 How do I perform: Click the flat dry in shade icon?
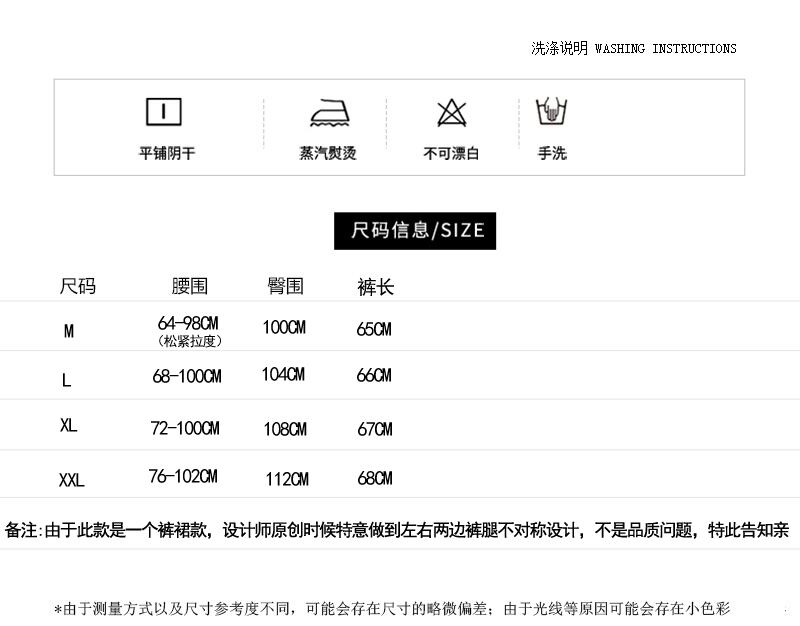click(x=164, y=112)
